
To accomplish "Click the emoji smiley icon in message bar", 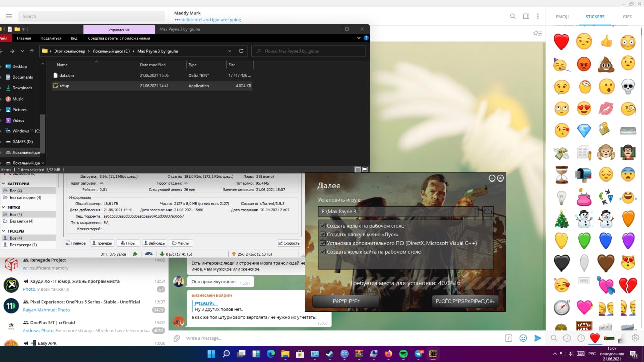I will coord(523,338).
